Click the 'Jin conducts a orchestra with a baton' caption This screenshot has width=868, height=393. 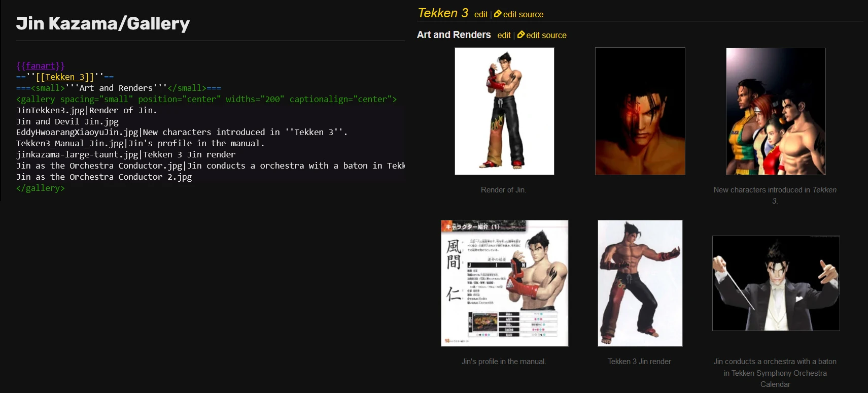tap(775, 373)
